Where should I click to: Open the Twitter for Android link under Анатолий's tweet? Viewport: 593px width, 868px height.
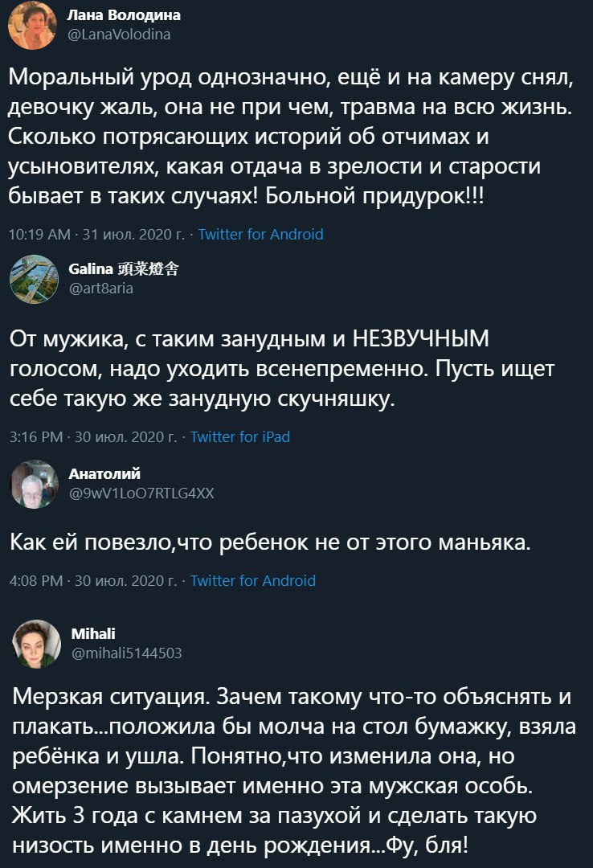pos(253,581)
